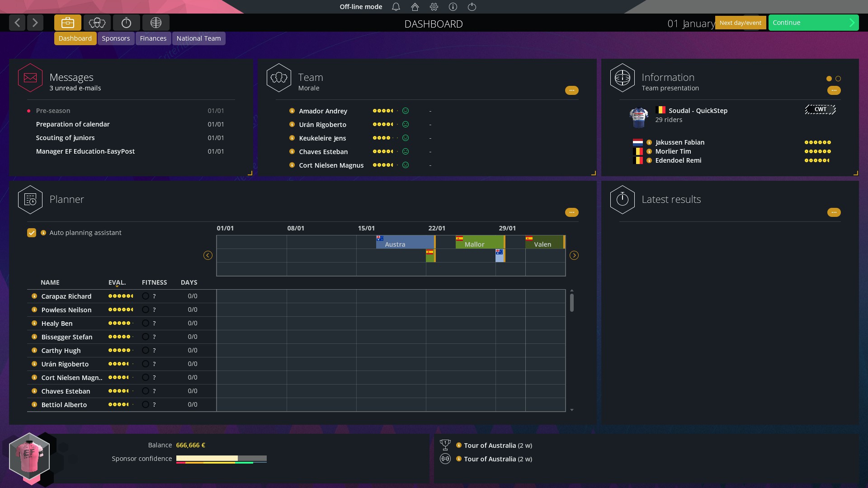Click info icon beside Auto planning assistant

[x=43, y=233]
